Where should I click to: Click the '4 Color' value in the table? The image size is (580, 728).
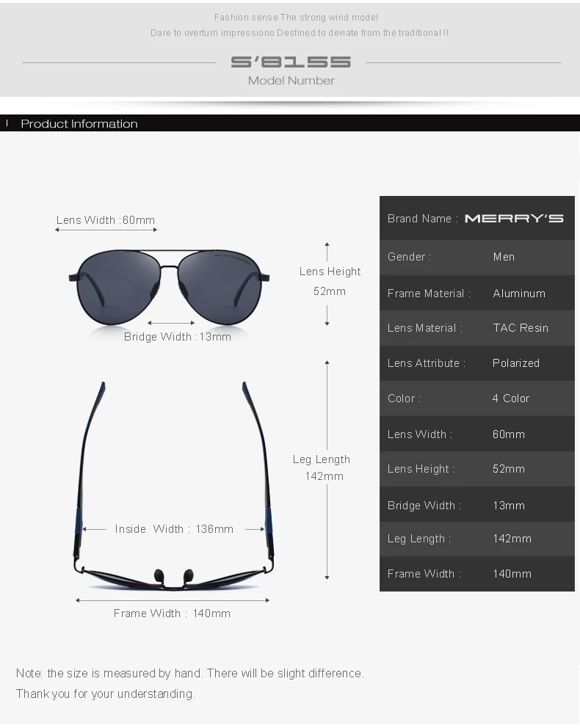(511, 398)
